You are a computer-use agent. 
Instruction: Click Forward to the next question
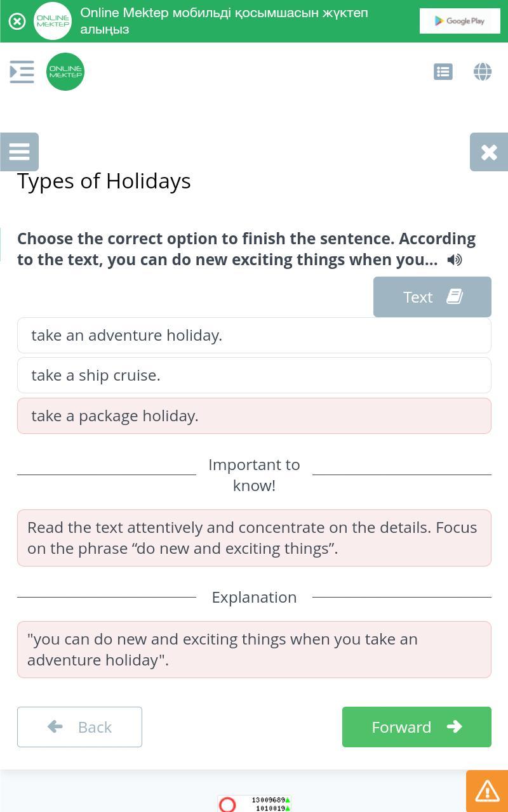(417, 727)
